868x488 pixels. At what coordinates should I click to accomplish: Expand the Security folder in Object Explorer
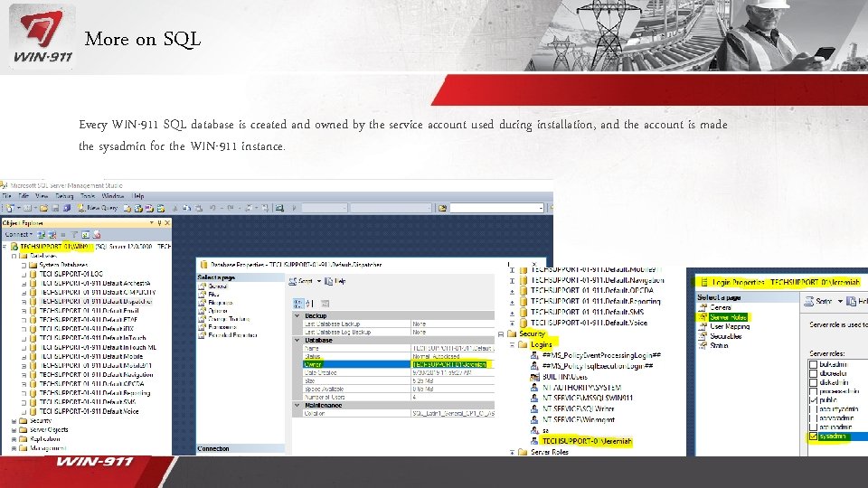coord(14,421)
